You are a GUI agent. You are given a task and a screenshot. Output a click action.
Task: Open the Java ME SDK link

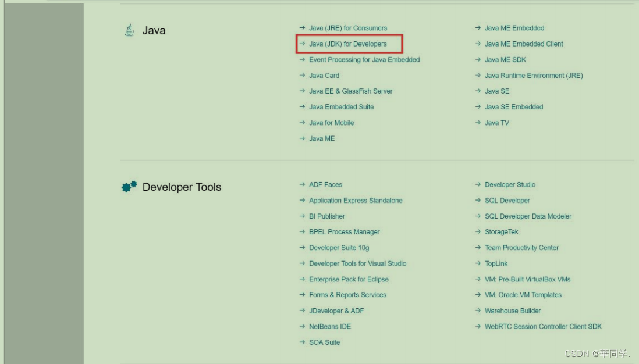click(x=505, y=60)
